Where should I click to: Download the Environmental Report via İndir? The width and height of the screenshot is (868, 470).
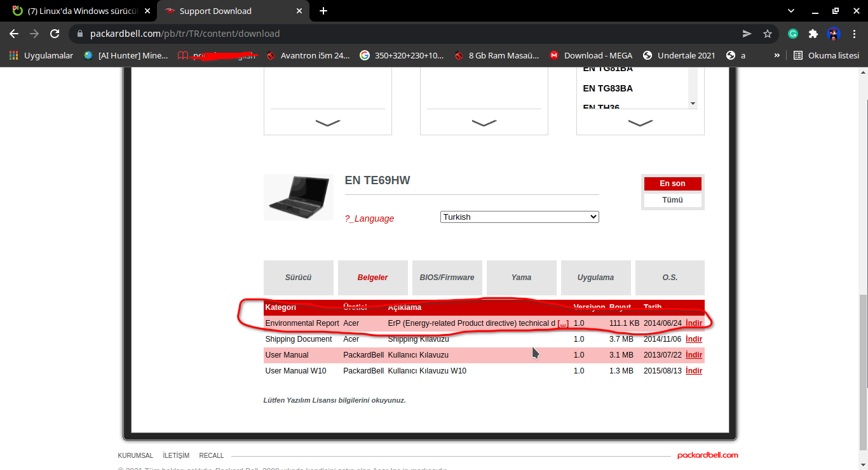[694, 323]
